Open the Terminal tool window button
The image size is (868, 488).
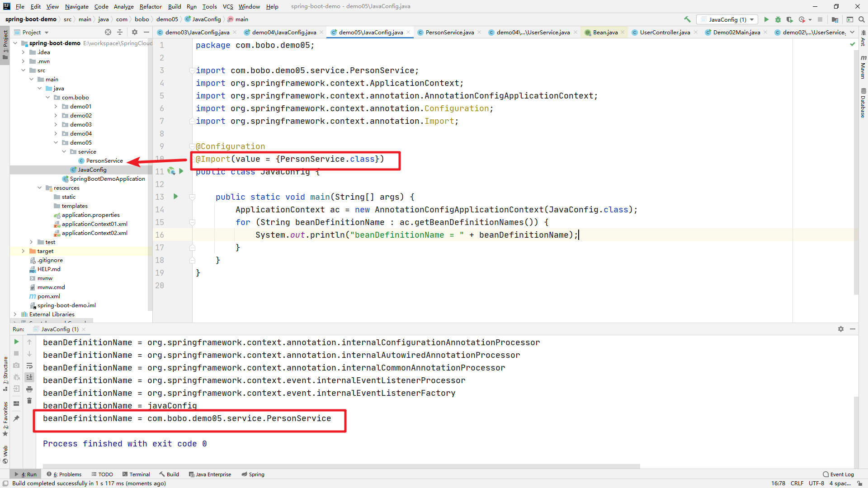(136, 474)
